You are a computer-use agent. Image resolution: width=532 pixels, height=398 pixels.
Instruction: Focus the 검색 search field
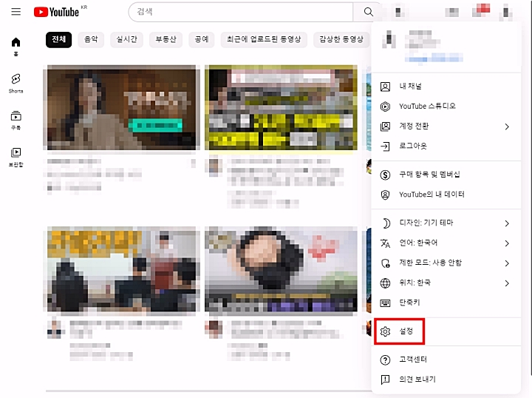pyautogui.click(x=241, y=12)
